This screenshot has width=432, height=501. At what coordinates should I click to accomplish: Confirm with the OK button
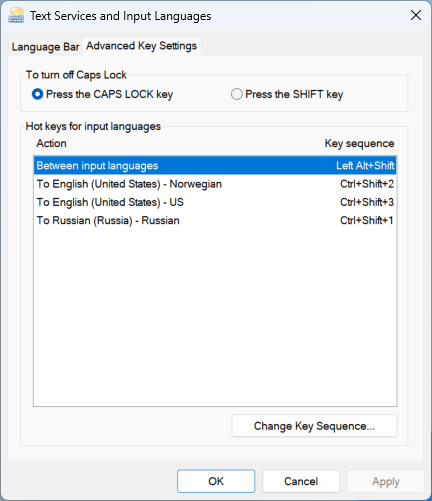216,481
